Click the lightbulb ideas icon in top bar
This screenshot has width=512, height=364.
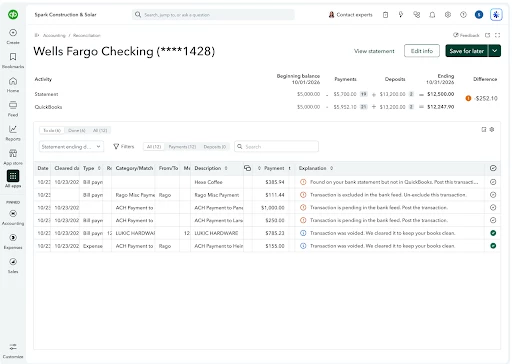click(x=401, y=15)
